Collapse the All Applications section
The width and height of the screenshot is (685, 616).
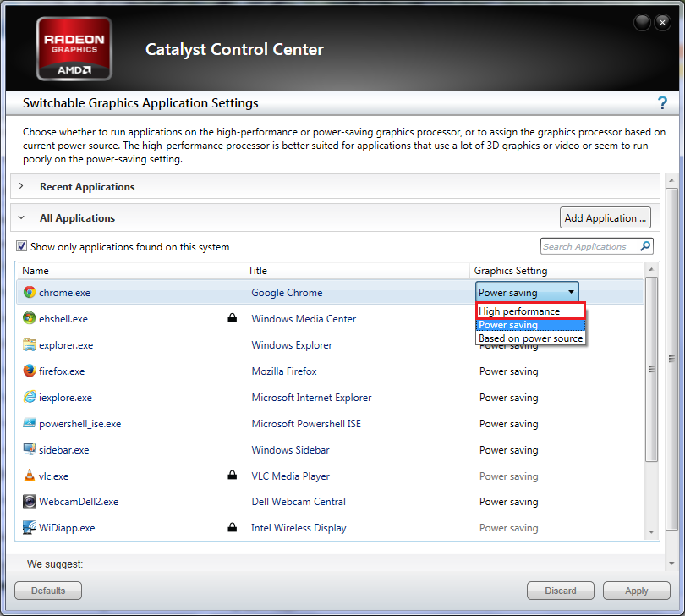point(21,217)
